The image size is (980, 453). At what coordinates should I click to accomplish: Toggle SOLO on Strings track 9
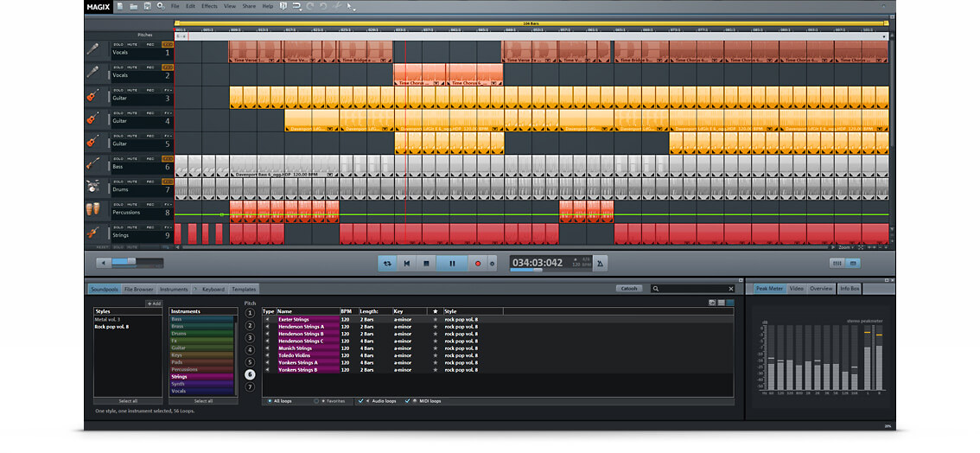[x=118, y=226]
